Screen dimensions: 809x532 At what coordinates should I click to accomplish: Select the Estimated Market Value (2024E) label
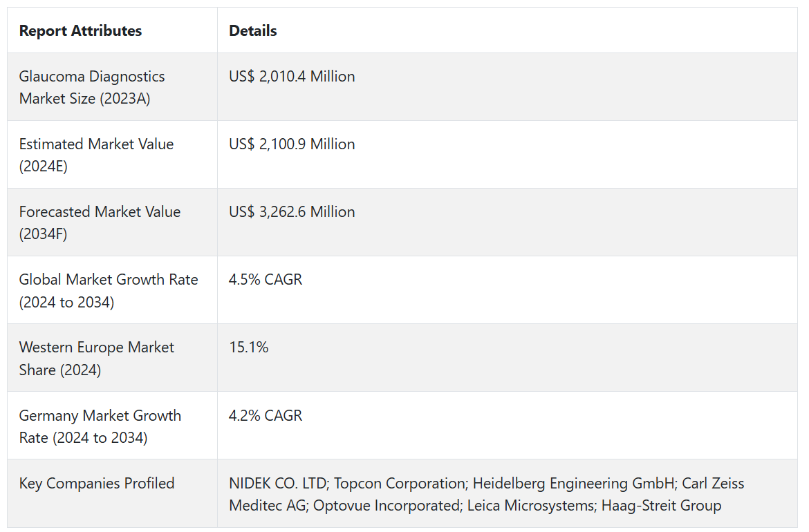tap(96, 155)
